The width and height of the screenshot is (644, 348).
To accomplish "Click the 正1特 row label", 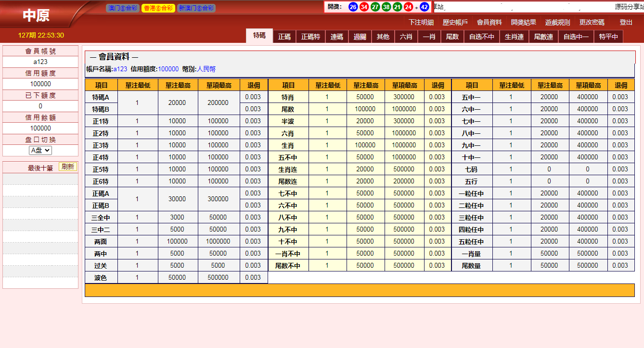I will coord(101,121).
